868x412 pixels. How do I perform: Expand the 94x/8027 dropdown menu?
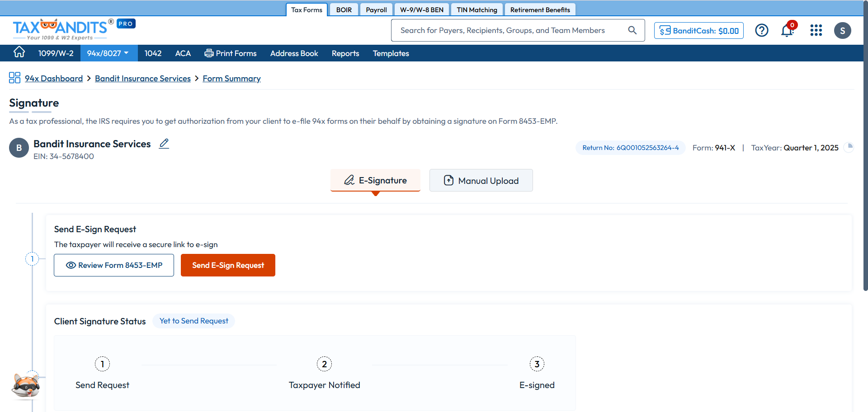108,53
